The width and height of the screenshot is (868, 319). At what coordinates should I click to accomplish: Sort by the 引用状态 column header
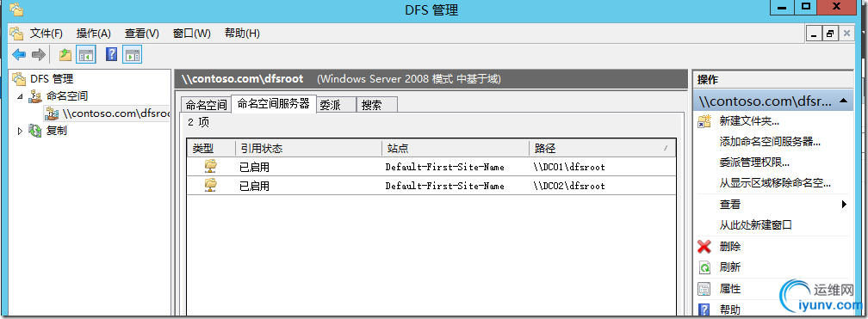click(x=308, y=148)
